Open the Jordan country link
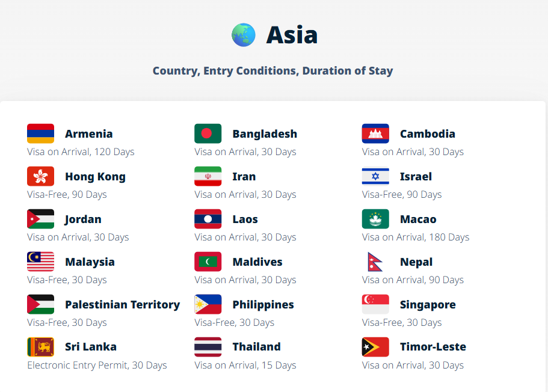 click(x=83, y=219)
